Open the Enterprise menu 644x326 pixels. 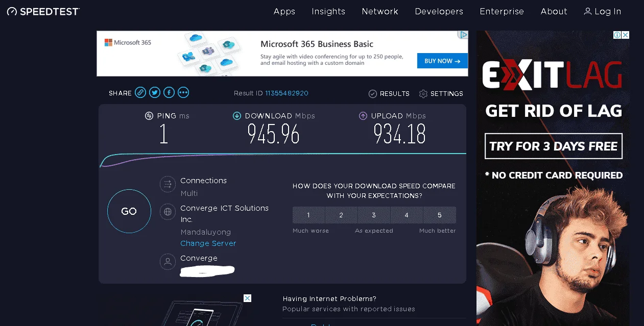pyautogui.click(x=502, y=11)
